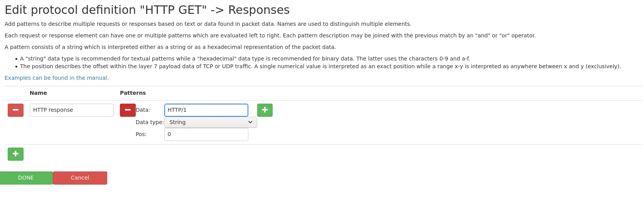Click the "Data:" field label

143,110
